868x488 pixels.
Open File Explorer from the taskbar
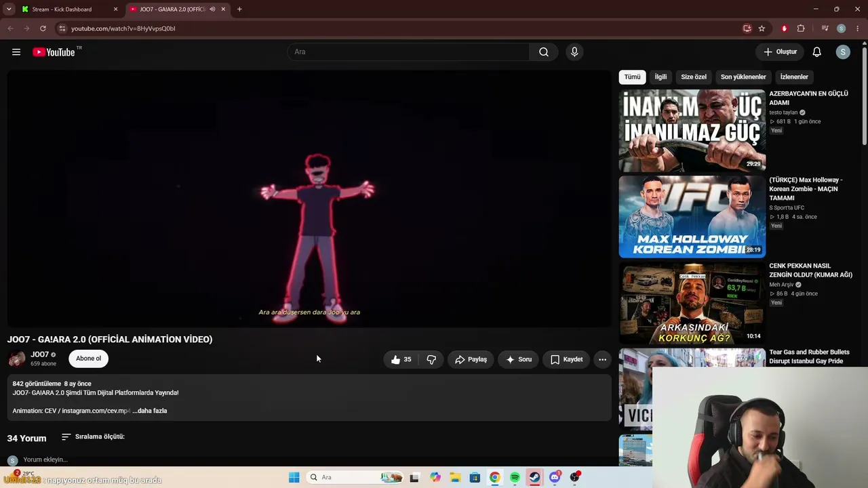(x=455, y=477)
